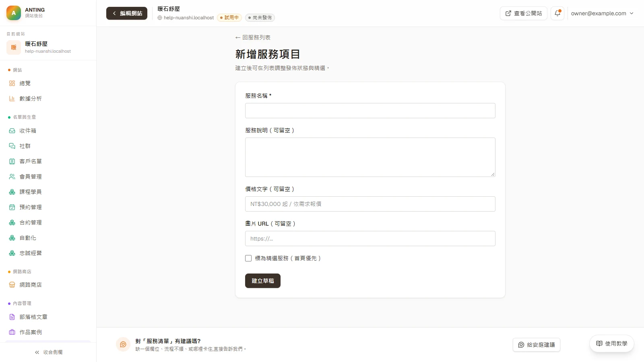Click the 客戶名單 contacts icon
This screenshot has height=362, width=644.
point(12,161)
